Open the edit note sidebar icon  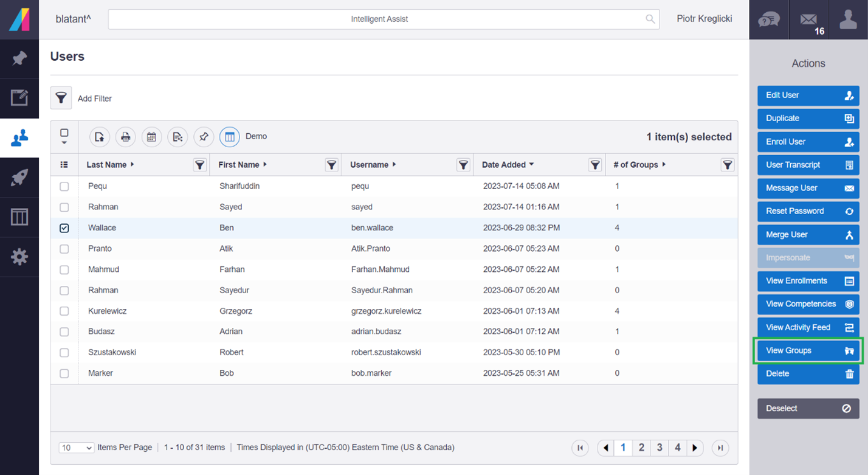[x=19, y=98]
